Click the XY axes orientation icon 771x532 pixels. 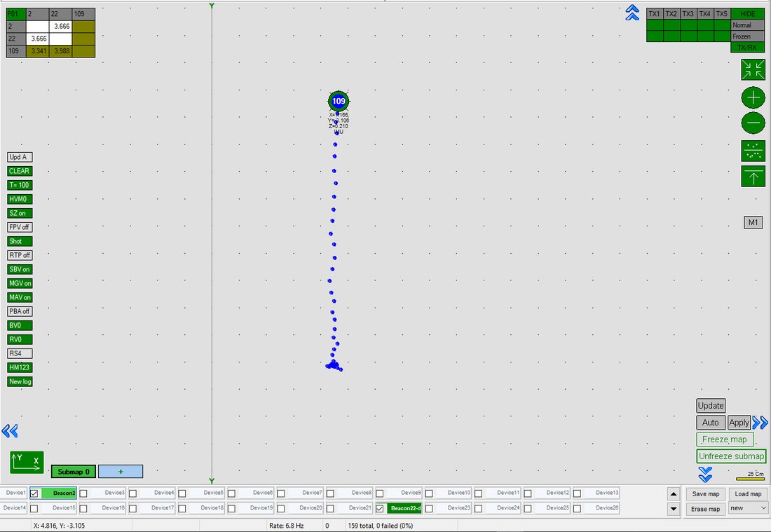27,463
